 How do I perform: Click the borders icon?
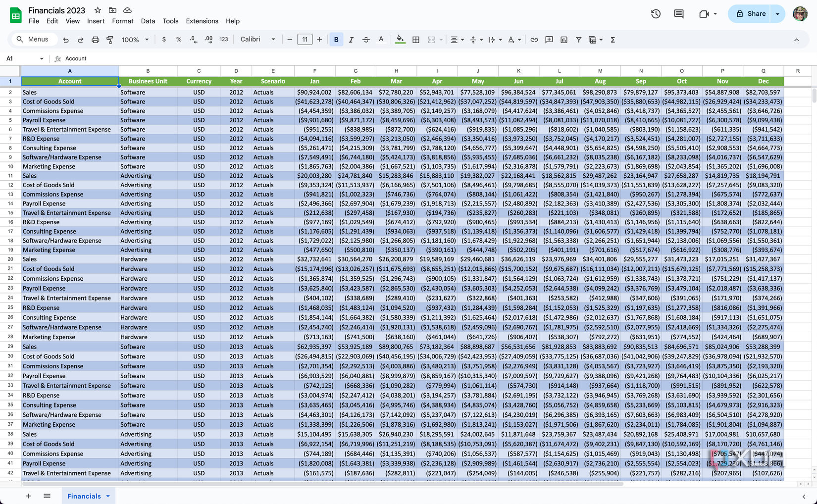tap(416, 40)
